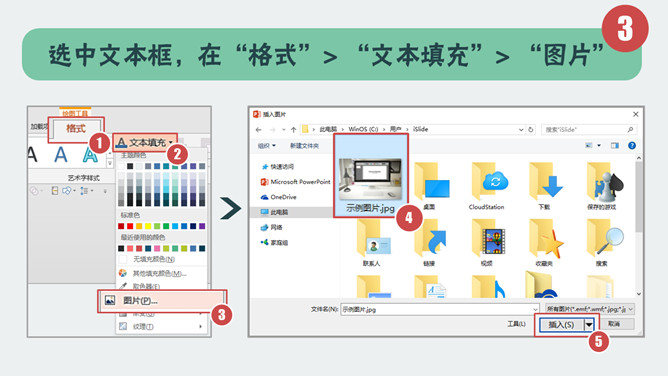Viewport: 668px width, 376px height.
Task: Click the 取消 cancel button
Action: point(614,324)
